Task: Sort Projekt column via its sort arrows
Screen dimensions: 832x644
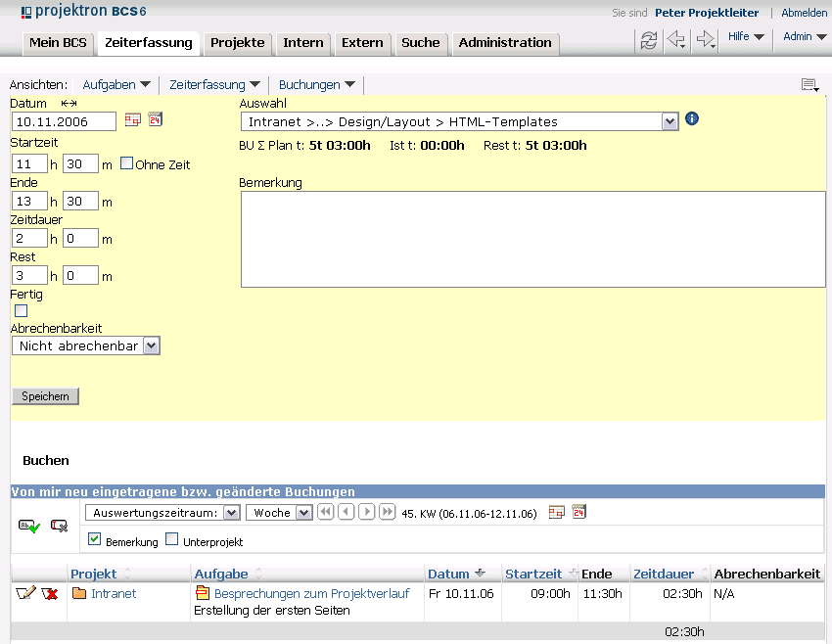Action: (127, 574)
